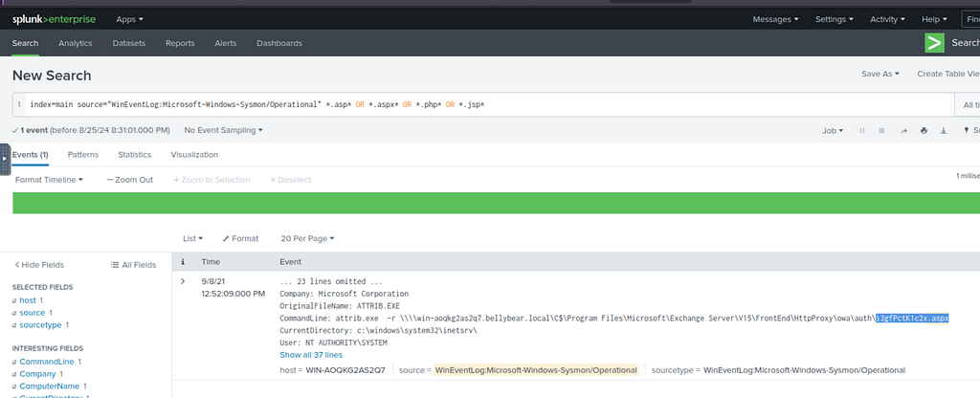The image size is (980, 398).
Task: Open the 20 Per Page dropdown
Action: pyautogui.click(x=307, y=238)
